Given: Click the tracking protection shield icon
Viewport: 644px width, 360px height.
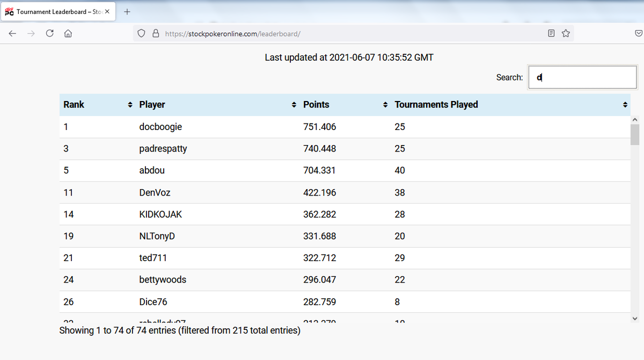Looking at the screenshot, I should (142, 33).
